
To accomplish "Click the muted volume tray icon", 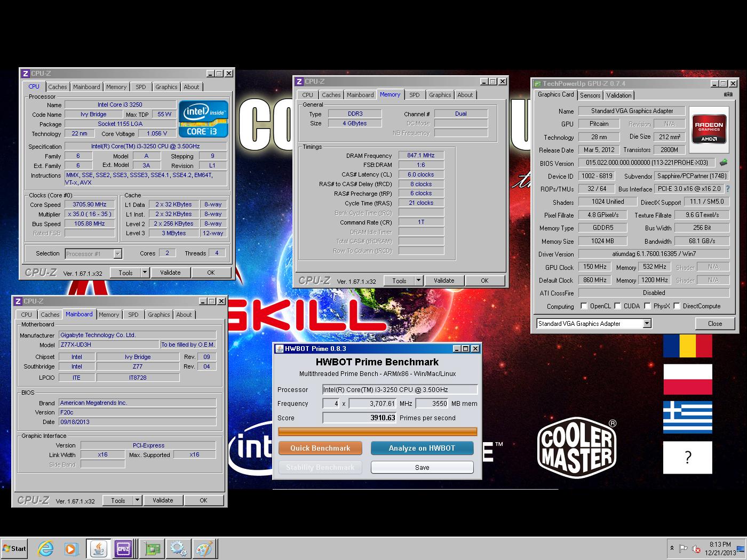I will click(x=696, y=548).
